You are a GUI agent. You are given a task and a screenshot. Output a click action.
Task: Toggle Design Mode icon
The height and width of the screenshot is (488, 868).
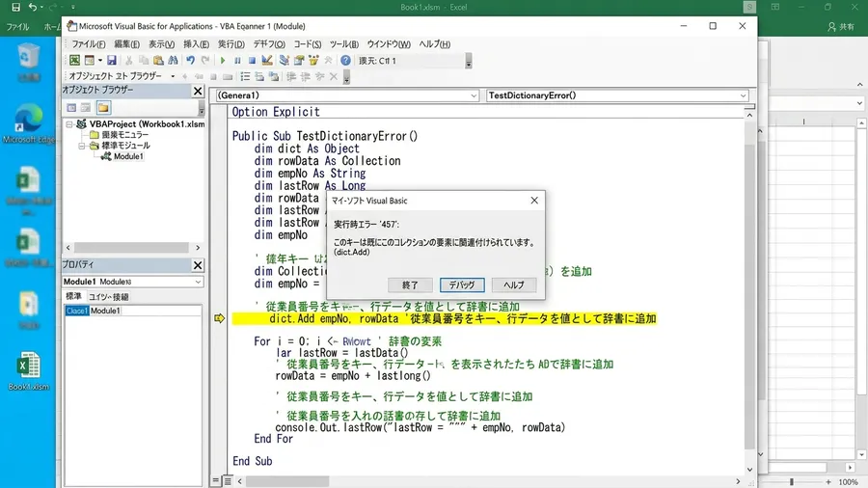tap(267, 61)
